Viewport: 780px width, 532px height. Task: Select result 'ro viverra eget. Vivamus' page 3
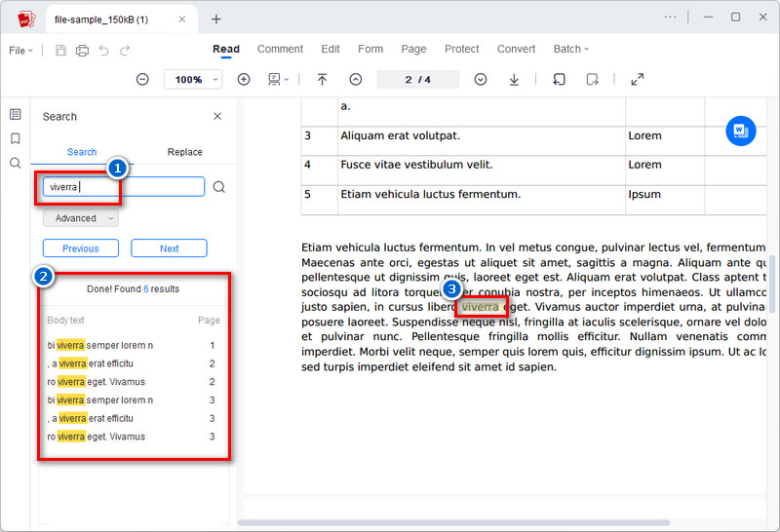(133, 437)
